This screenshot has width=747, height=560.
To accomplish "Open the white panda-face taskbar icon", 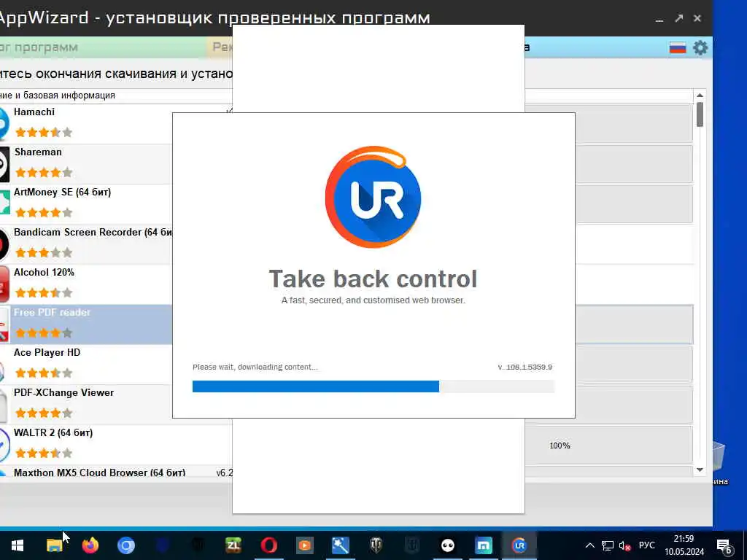I will click(x=447, y=545).
